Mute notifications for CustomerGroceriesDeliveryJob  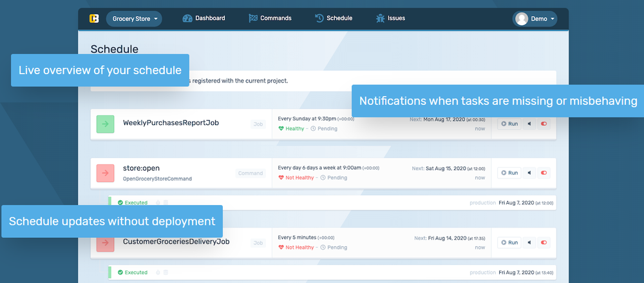click(x=529, y=242)
